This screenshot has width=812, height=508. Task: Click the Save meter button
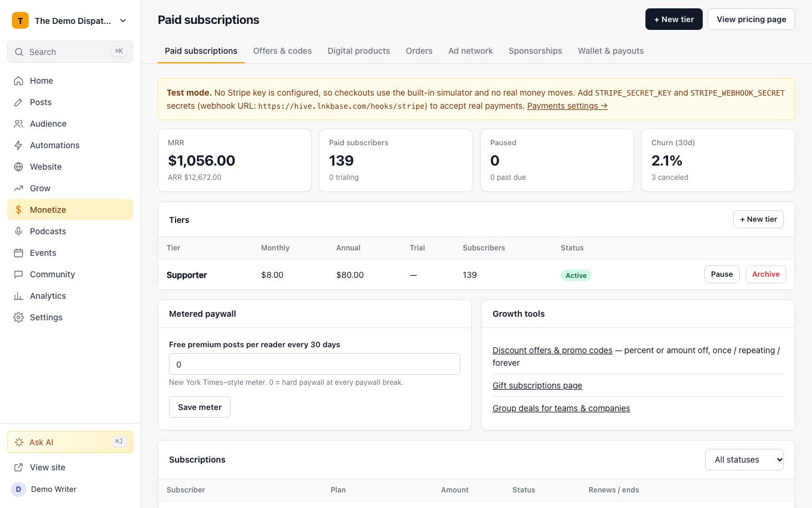[199, 407]
